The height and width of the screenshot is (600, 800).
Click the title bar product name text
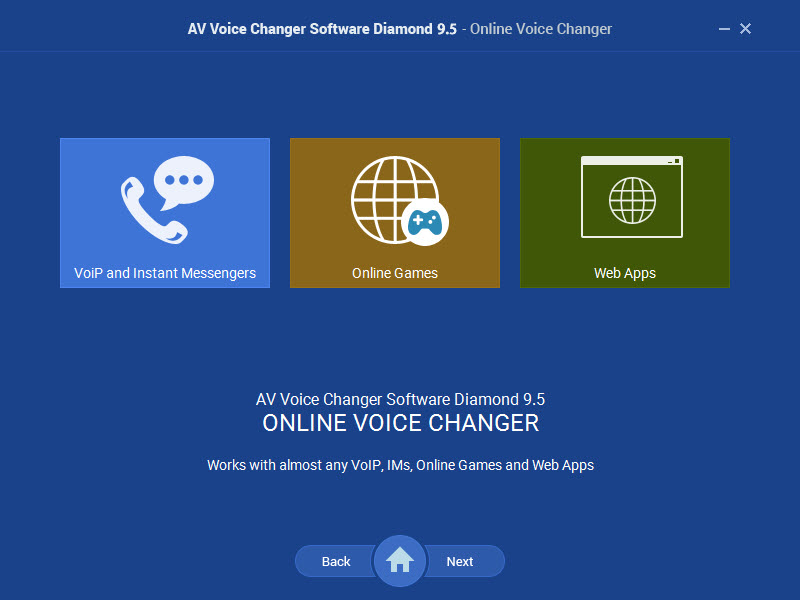tap(322, 29)
